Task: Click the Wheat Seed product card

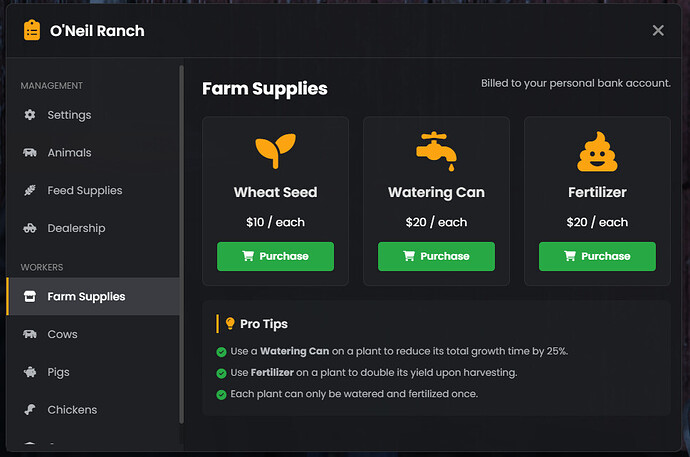Action: [275, 200]
